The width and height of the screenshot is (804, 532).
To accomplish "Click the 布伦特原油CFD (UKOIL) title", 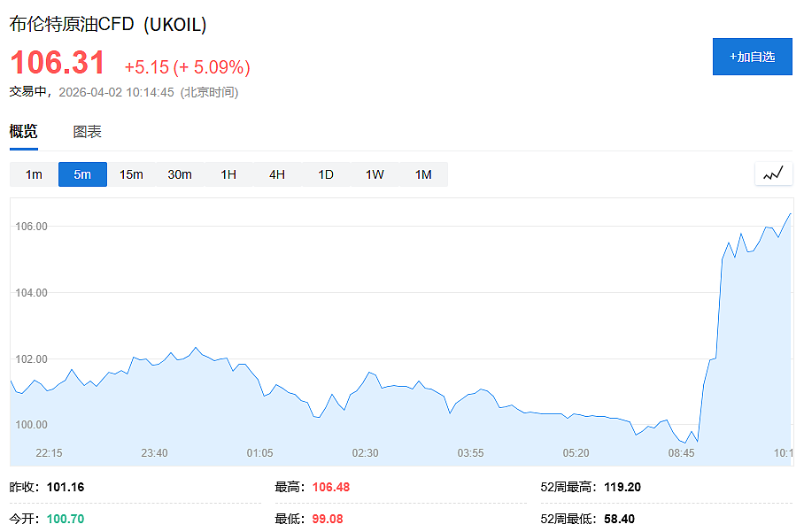I will (x=108, y=24).
